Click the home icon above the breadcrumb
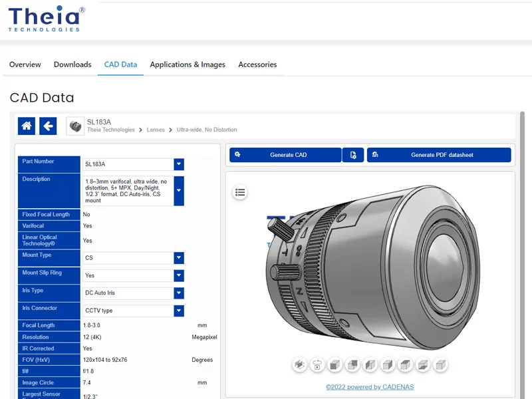This screenshot has height=399, width=532. click(x=27, y=126)
